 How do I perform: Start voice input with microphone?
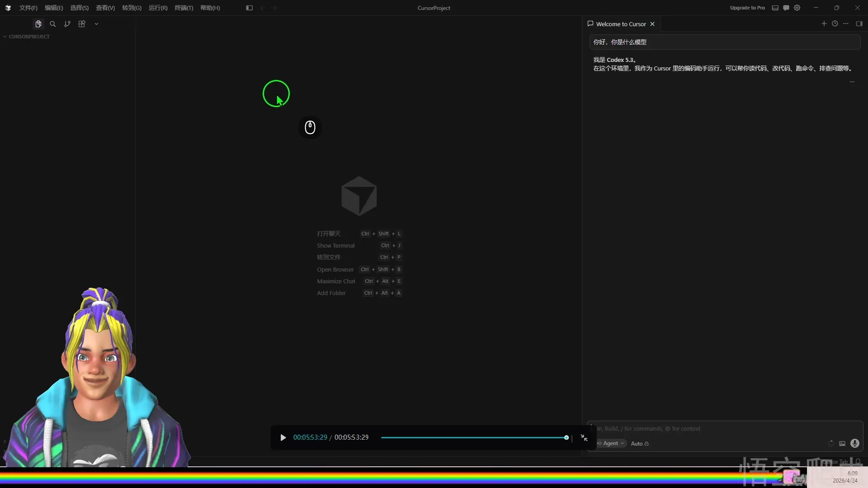[x=855, y=444]
